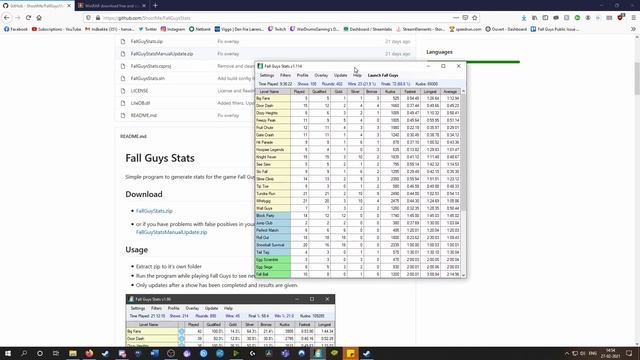Select the Snowball Survival level name
Viewport: 640px width, 360px height.
[x=273, y=245]
